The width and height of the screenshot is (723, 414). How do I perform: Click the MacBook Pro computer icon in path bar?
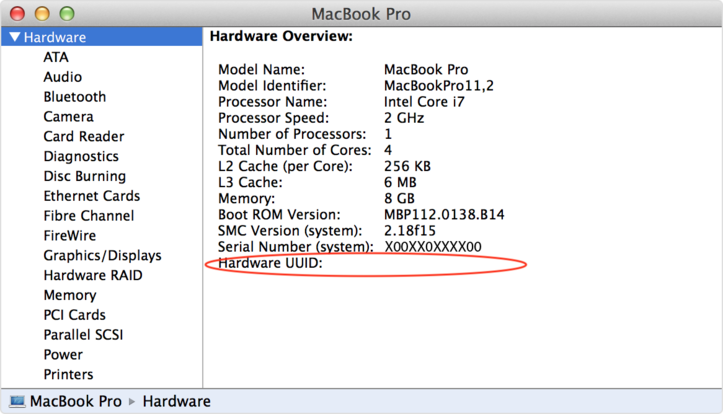click(x=15, y=402)
